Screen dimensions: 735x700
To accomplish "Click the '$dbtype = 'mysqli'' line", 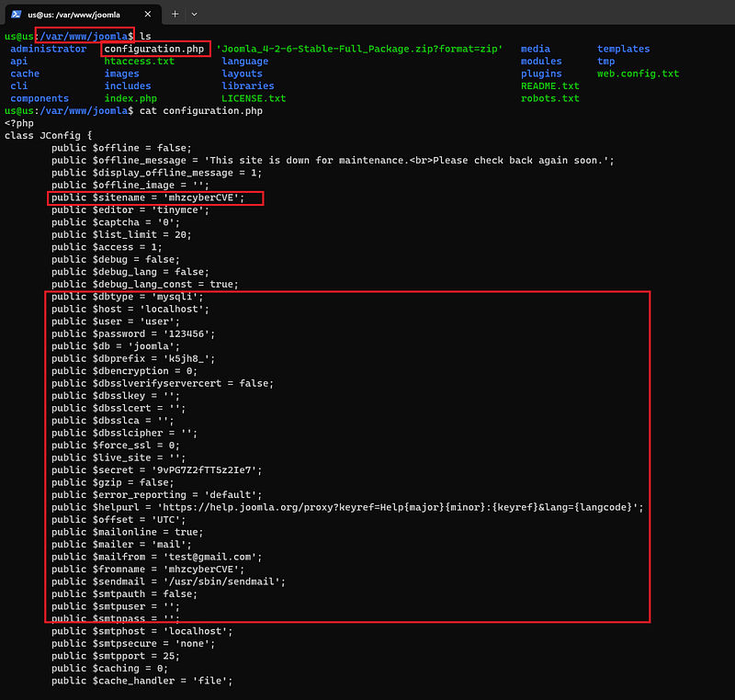I will point(128,297).
